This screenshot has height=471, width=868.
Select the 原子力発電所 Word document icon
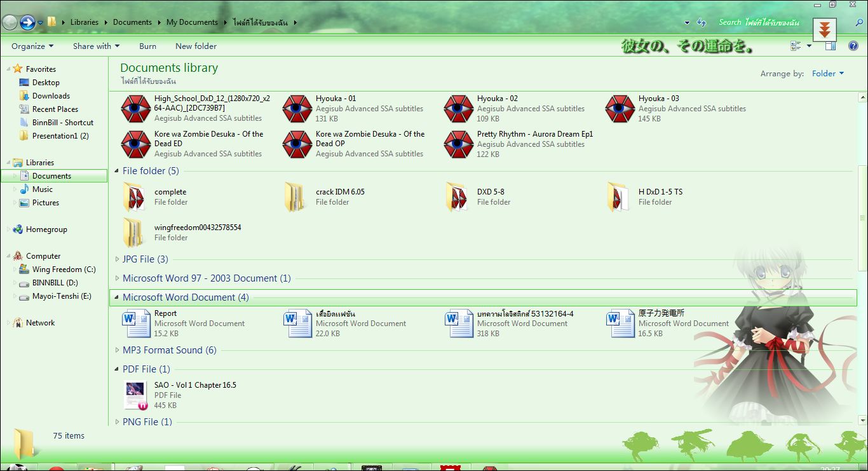[620, 323]
